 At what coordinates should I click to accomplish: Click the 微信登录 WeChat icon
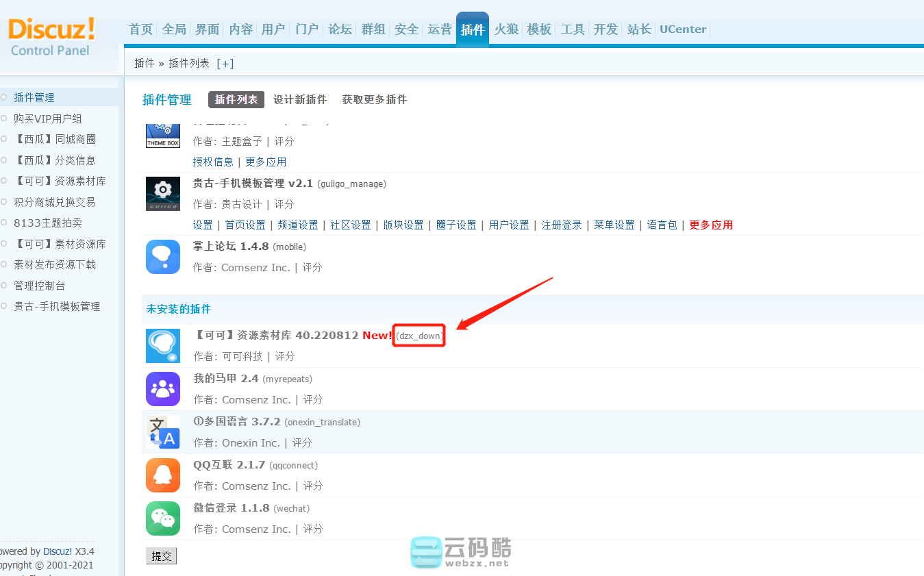click(x=163, y=518)
